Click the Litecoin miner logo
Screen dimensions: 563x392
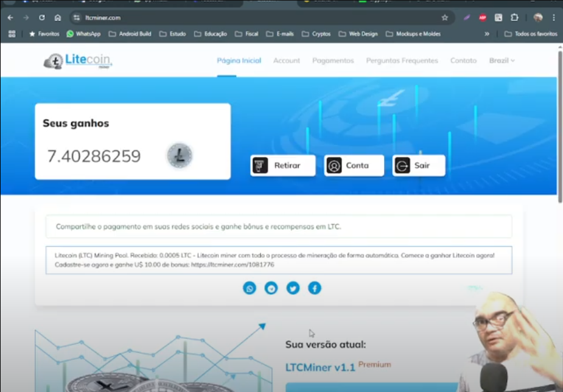point(78,61)
